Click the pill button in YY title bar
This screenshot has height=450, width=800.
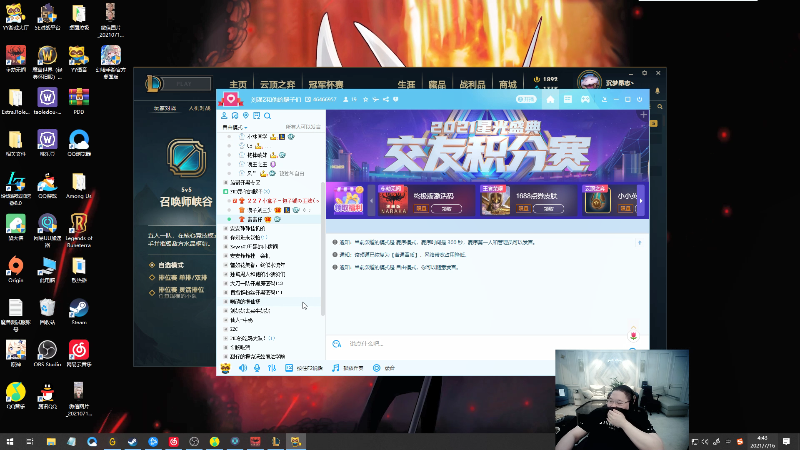(x=526, y=99)
